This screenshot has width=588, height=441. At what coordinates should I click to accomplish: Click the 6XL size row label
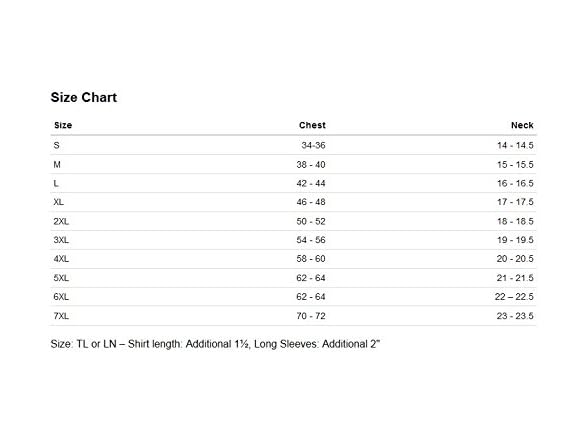(61, 297)
